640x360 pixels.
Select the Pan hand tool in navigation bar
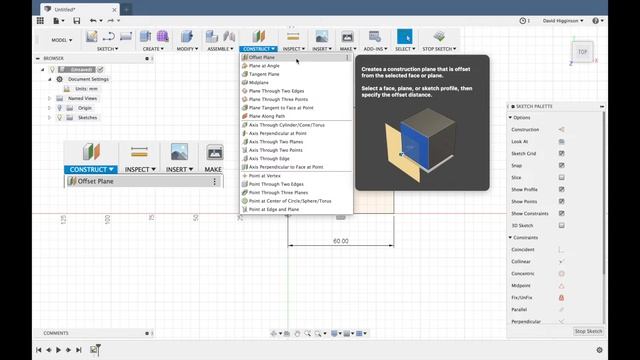tap(297, 333)
